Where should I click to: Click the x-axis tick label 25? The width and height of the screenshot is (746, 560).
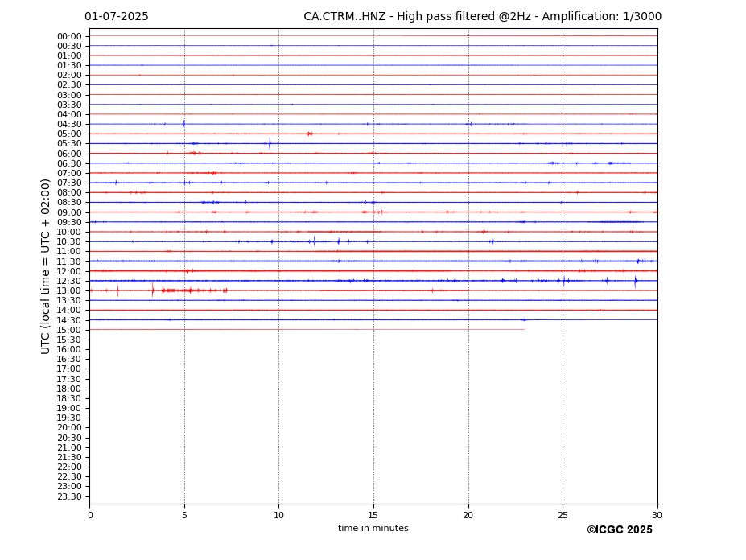tap(563, 515)
